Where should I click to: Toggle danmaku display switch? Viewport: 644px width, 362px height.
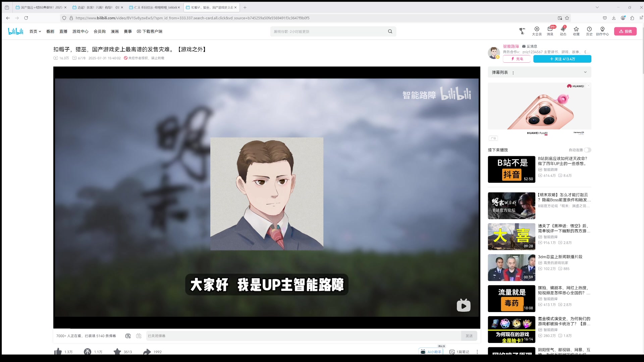click(128, 336)
